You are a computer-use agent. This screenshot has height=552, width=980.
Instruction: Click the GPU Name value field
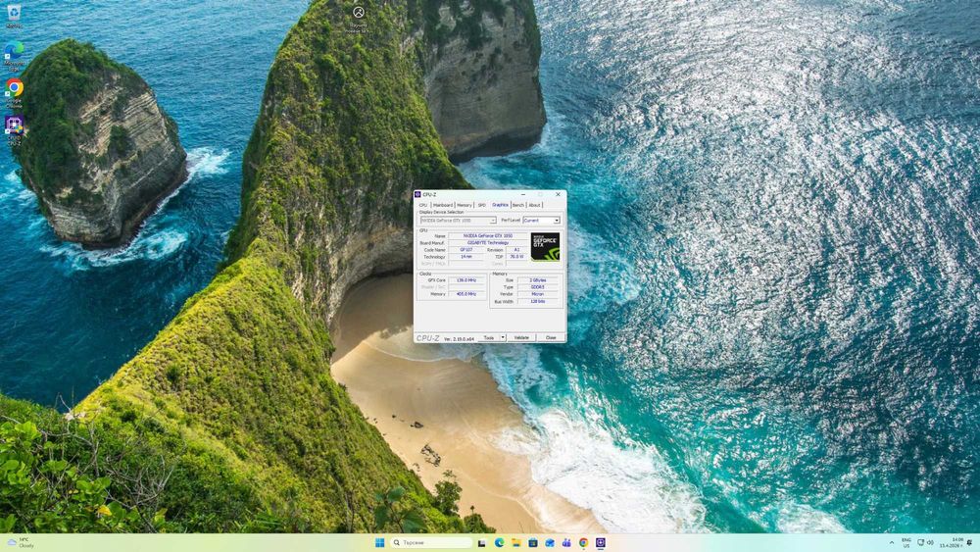pos(487,235)
